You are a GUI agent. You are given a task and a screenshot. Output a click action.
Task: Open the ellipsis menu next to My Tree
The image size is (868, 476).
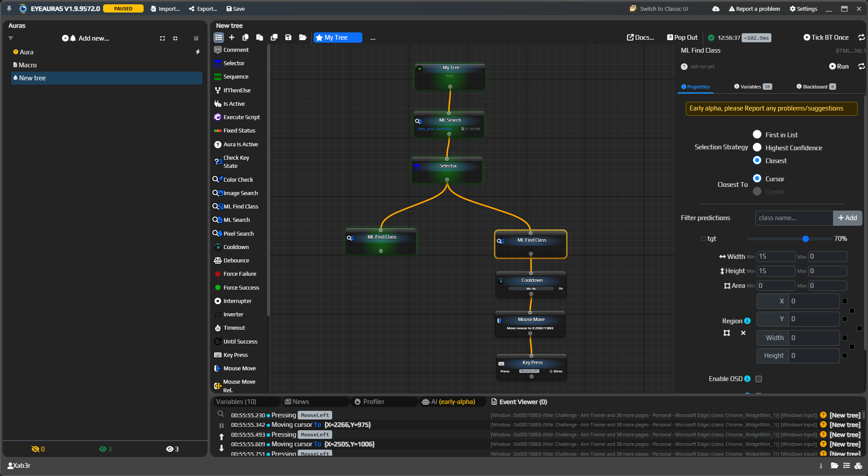tap(373, 38)
